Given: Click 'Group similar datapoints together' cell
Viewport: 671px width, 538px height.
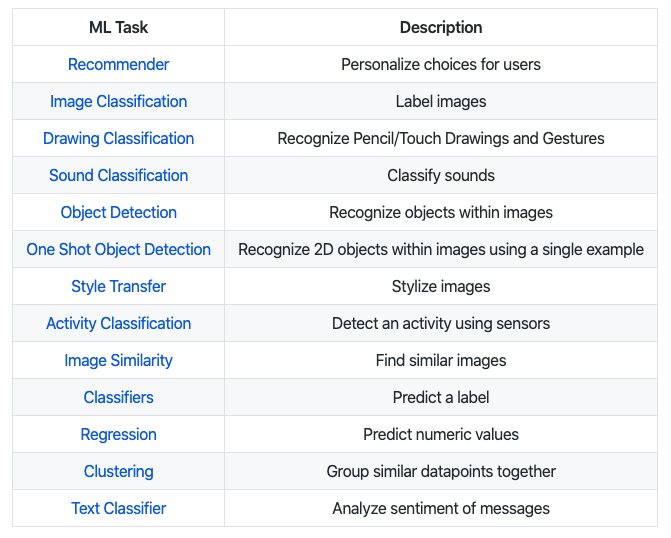Looking at the screenshot, I should tap(441, 472).
